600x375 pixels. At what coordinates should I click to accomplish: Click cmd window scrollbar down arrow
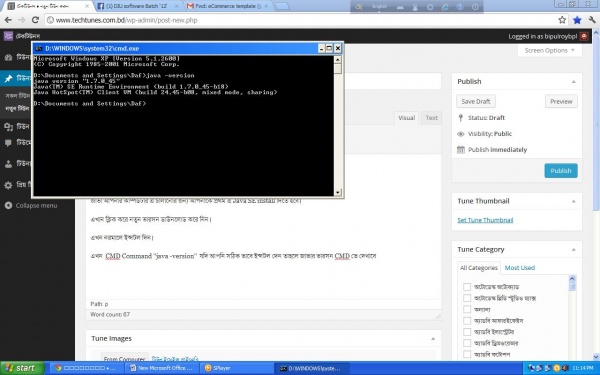(x=337, y=192)
